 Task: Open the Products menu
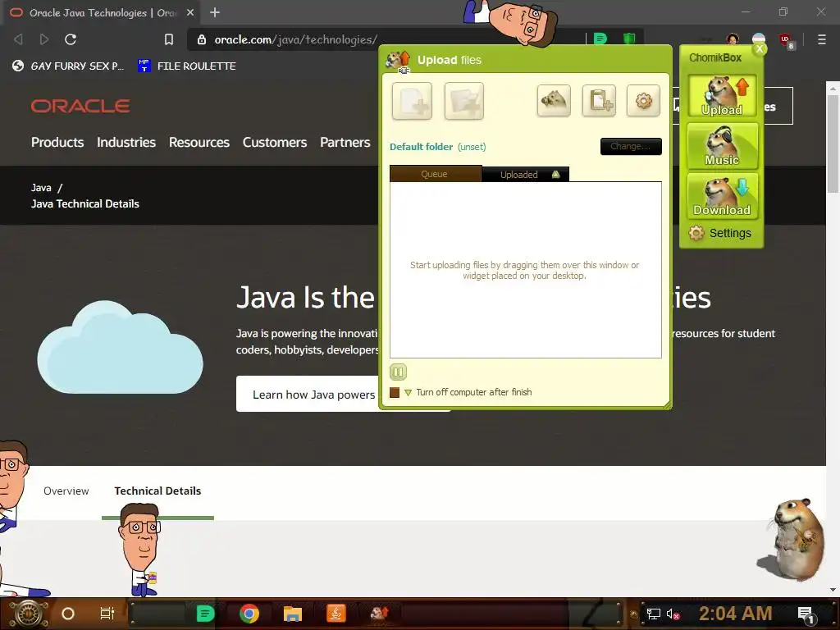(57, 142)
